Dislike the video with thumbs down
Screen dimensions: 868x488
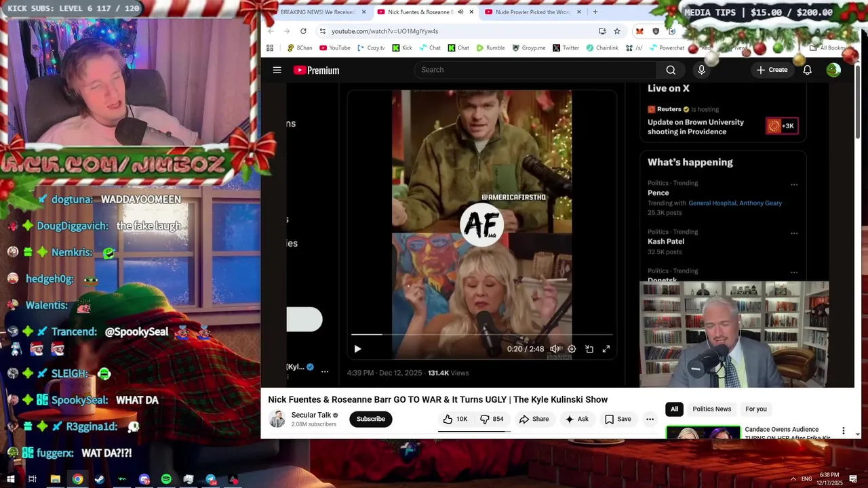click(492, 419)
